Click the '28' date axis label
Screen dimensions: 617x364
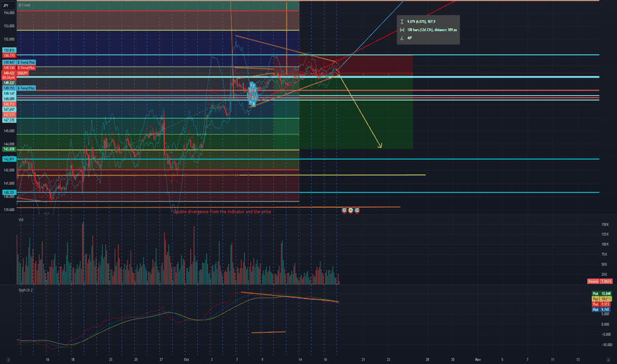(x=427, y=359)
